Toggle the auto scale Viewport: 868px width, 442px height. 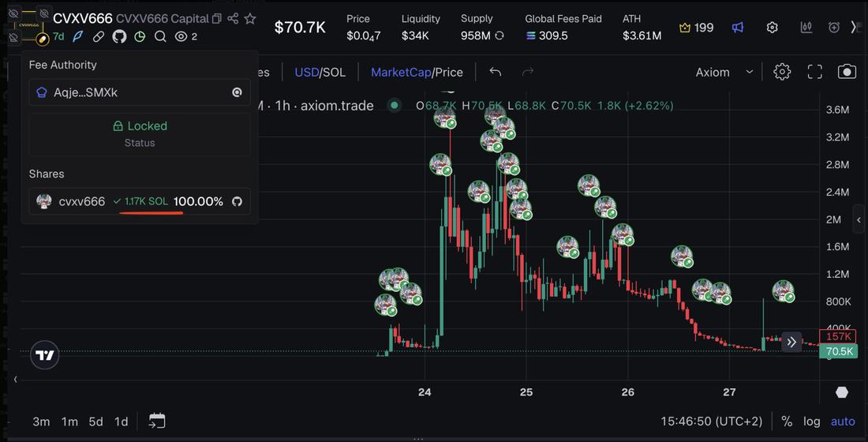[x=843, y=421]
